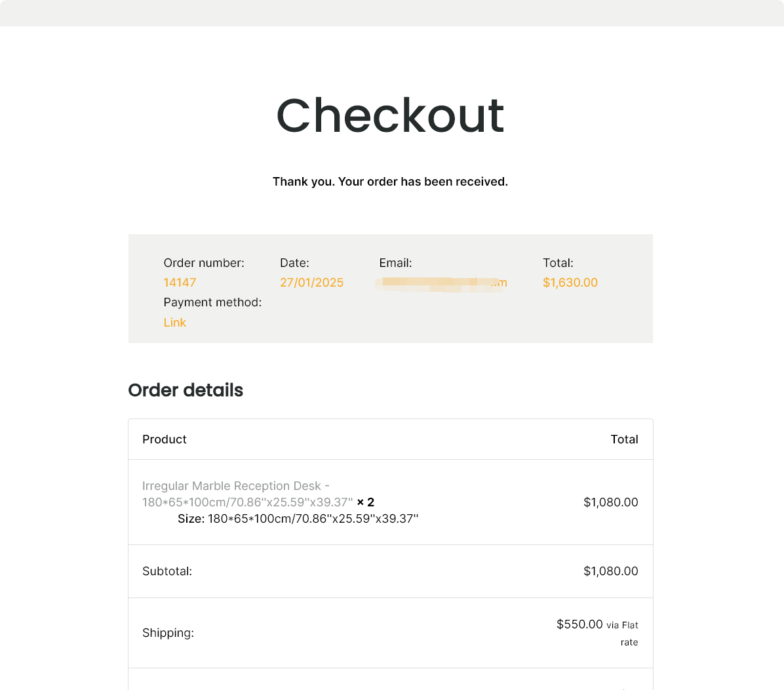The height and width of the screenshot is (690, 784).
Task: Click the Total column header in table
Action: click(x=624, y=439)
